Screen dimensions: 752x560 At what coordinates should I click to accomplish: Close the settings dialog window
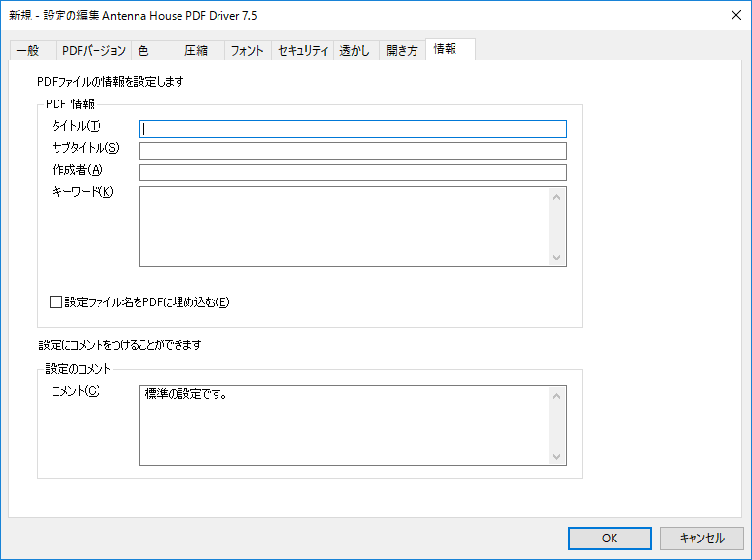click(736, 15)
